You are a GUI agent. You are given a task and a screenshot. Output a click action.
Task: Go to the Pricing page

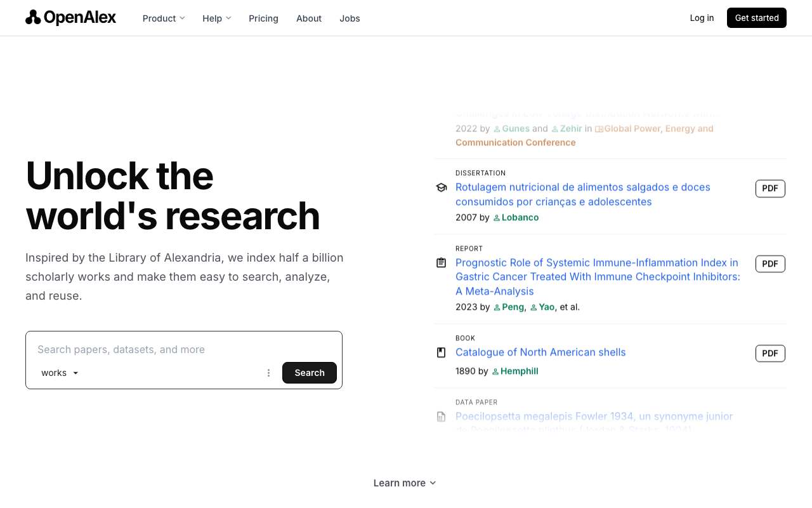263,18
